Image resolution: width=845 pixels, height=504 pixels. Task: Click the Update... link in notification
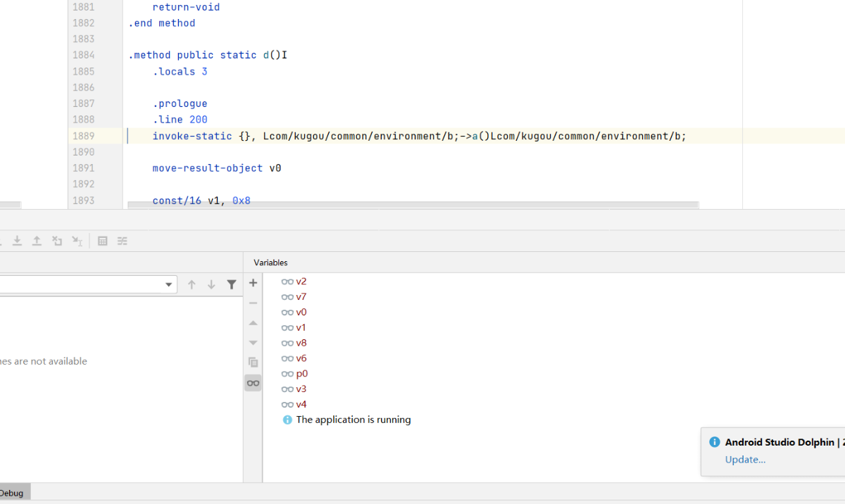pos(745,460)
